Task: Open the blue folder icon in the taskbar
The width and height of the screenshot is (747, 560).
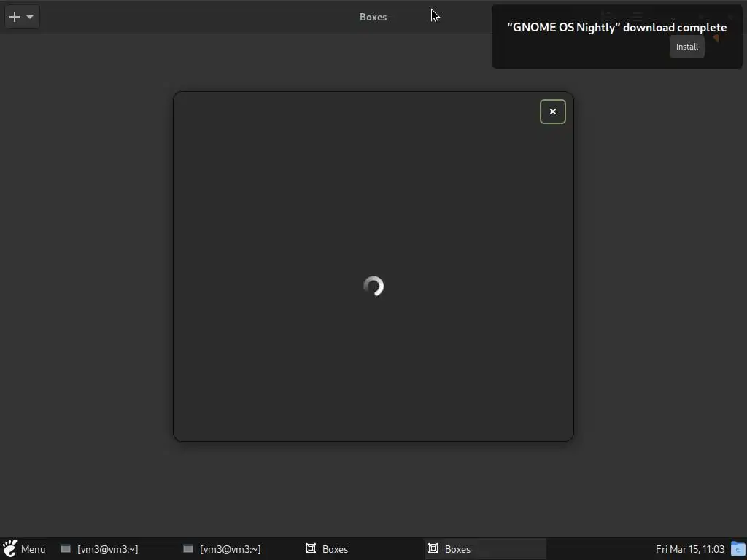Action: 738,549
